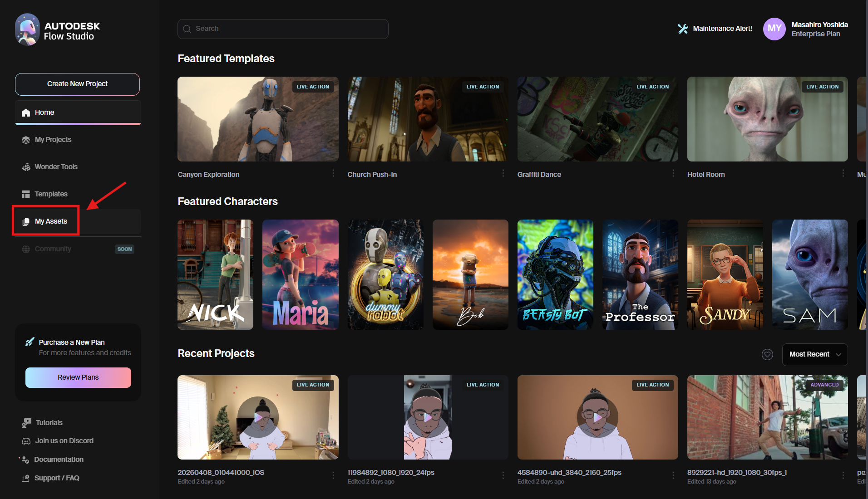Click Create New Project button
Screen dimensions: 868x499
(77, 84)
